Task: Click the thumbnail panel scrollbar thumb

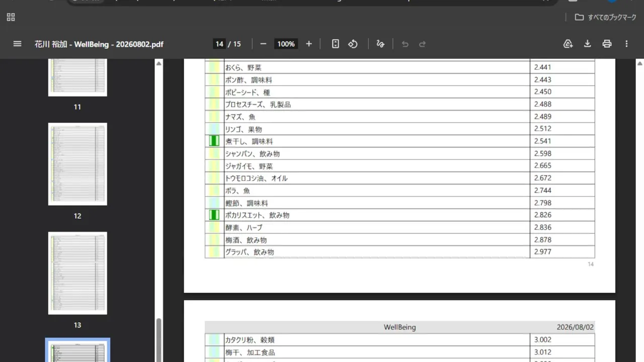Action: (x=159, y=340)
